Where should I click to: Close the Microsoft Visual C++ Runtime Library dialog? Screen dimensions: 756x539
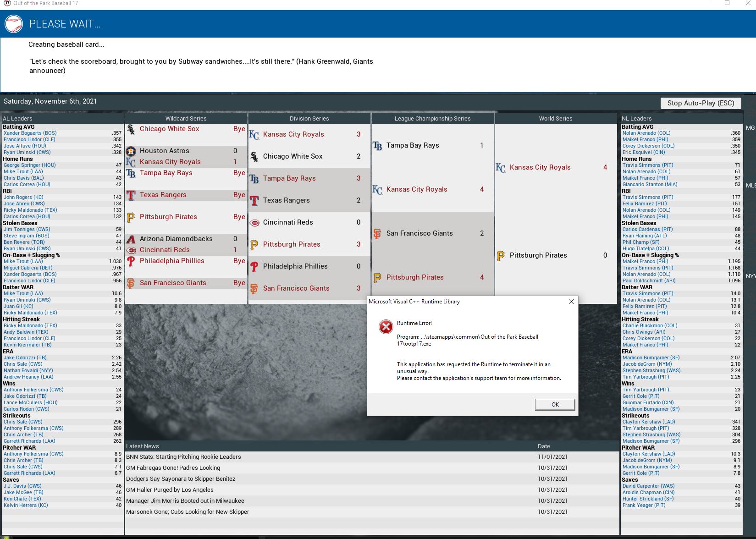[x=571, y=302]
